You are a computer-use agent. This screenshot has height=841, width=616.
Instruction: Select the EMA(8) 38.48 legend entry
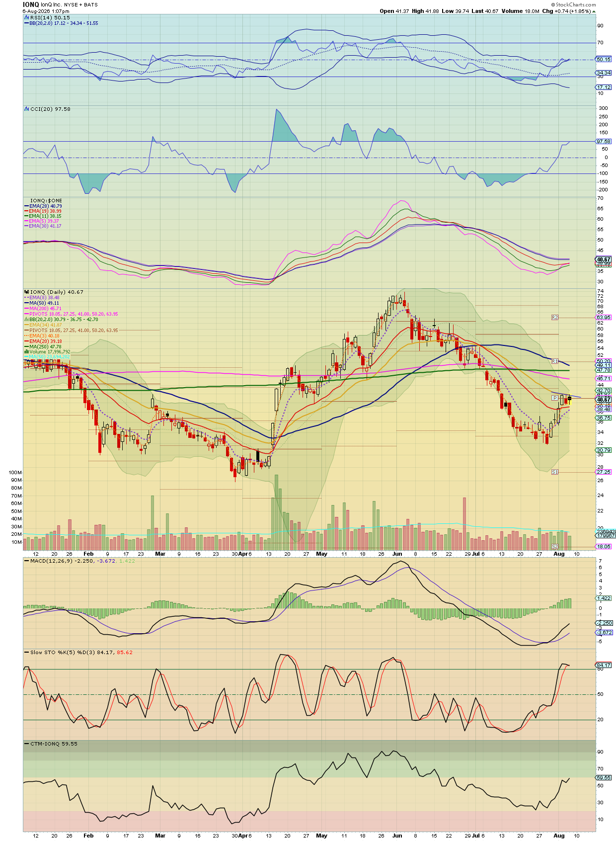(x=42, y=297)
